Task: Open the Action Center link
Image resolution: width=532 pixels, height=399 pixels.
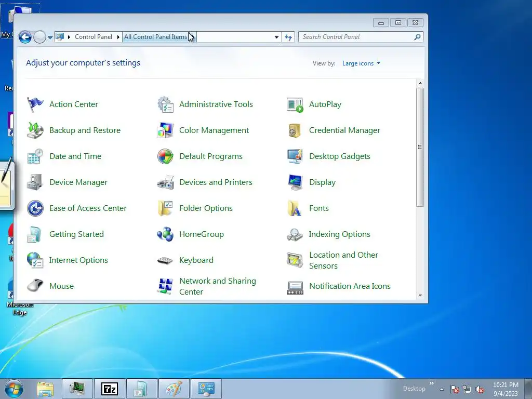Action: pyautogui.click(x=74, y=104)
